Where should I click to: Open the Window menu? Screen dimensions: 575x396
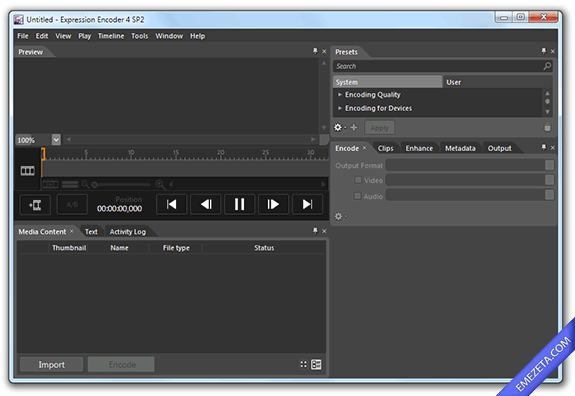[x=169, y=36]
